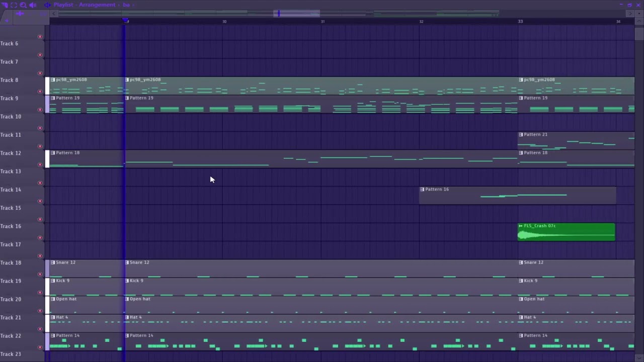644x362 pixels.
Task: Open the FLS_Crash 07c clip menu arrow
Action: (x=521, y=226)
